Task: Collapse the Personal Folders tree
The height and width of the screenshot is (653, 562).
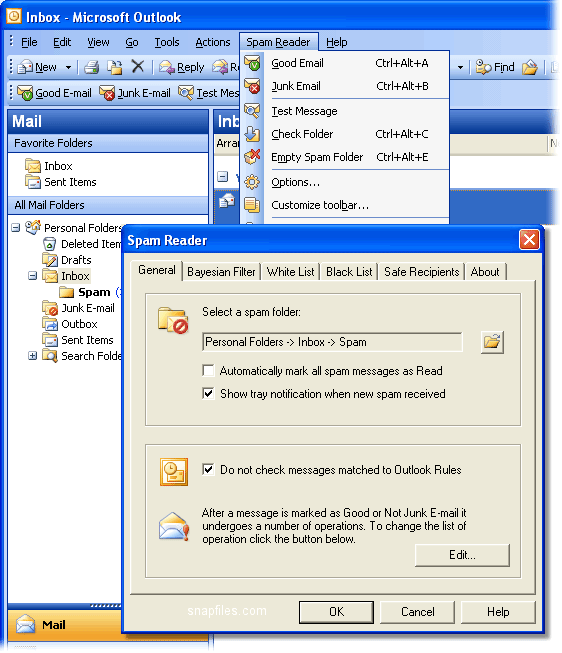Action: click(16, 228)
